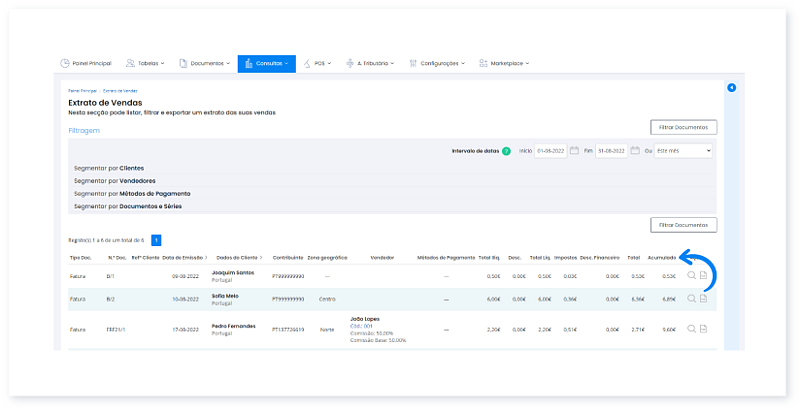This screenshot has height=410, width=800.
Task: Click the Painel Principal breadcrumb link
Action: [x=83, y=91]
